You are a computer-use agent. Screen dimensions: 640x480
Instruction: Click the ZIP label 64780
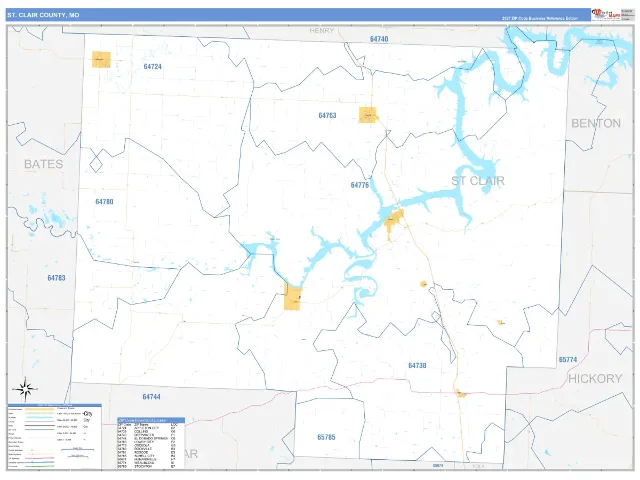[104, 202]
